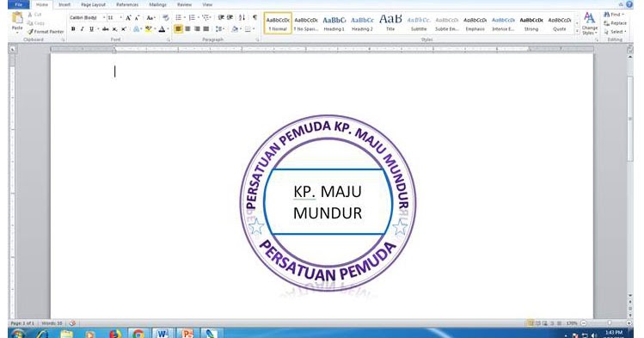
Task: Open the Font dialog launcher
Action: tap(169, 40)
